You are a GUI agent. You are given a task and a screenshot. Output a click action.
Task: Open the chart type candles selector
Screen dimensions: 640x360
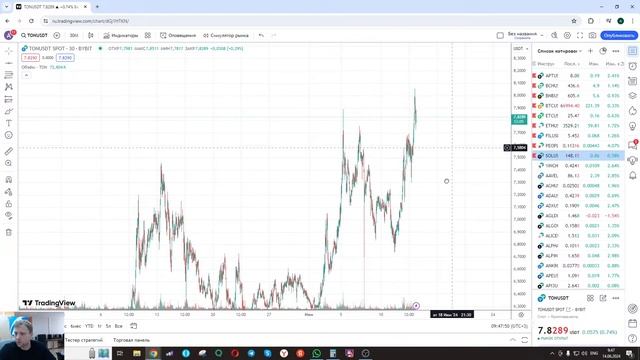click(x=91, y=36)
